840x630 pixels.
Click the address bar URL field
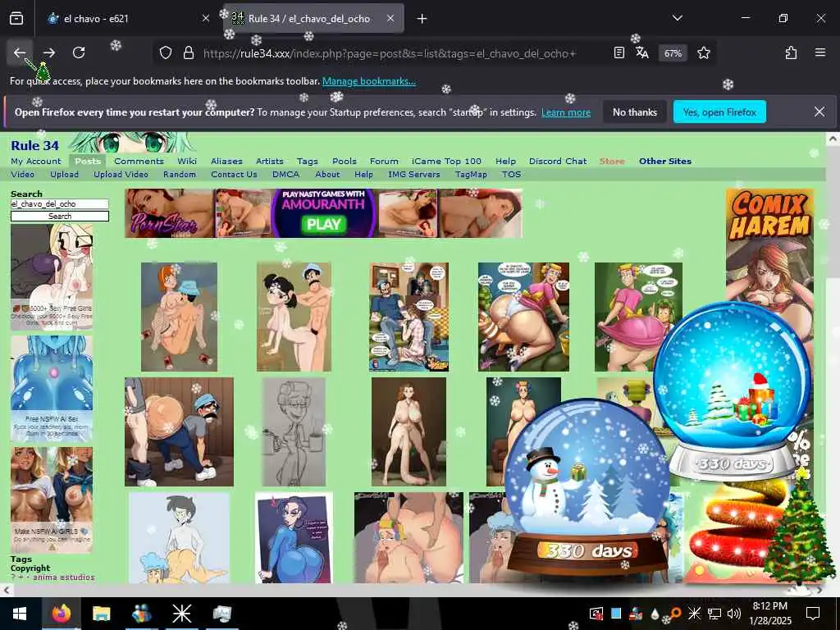[390, 53]
